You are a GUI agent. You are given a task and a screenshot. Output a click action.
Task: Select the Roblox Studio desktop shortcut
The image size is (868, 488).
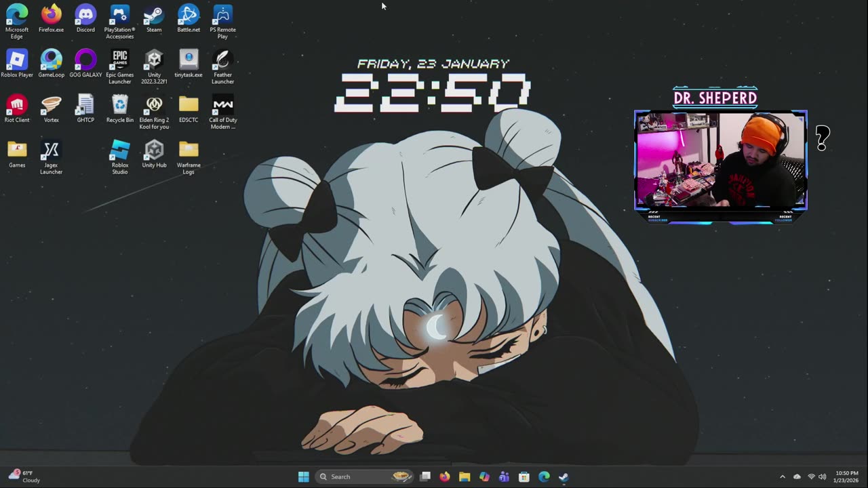pyautogui.click(x=120, y=158)
